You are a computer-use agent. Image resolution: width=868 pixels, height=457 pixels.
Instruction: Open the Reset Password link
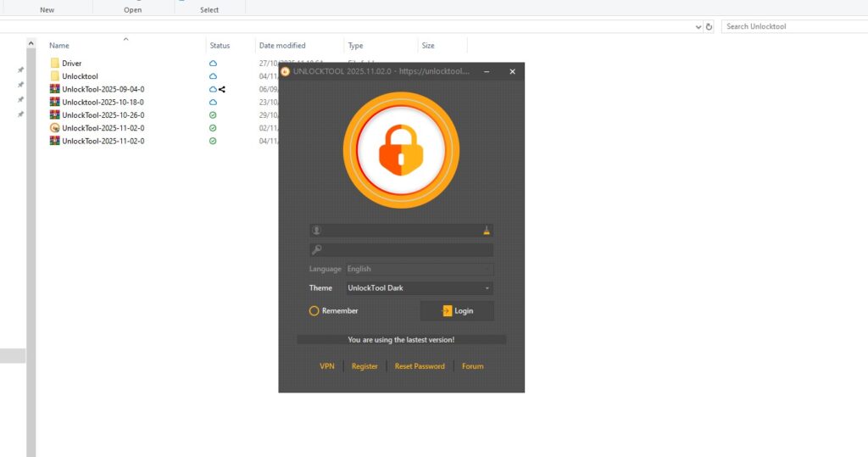tap(420, 366)
